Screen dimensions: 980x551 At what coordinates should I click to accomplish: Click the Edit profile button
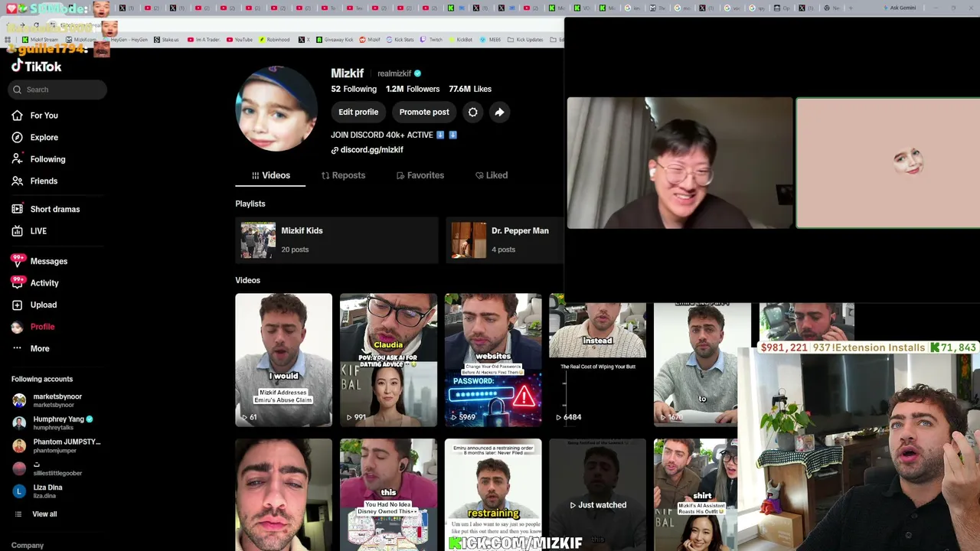358,112
